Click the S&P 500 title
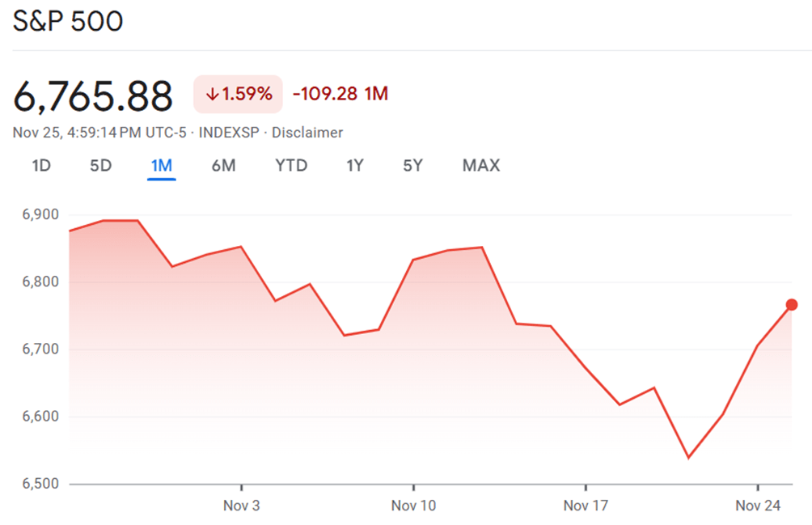Image resolution: width=812 pixels, height=525 pixels. 68,22
